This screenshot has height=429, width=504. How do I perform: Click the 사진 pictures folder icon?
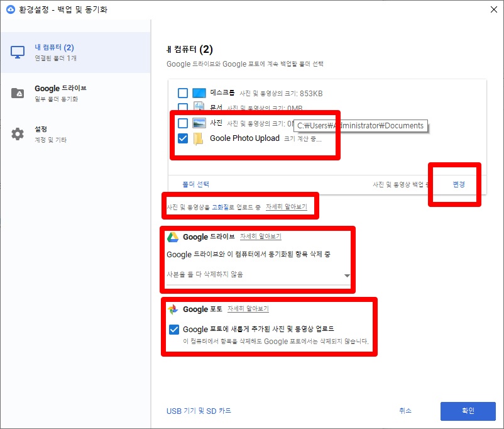tap(199, 123)
